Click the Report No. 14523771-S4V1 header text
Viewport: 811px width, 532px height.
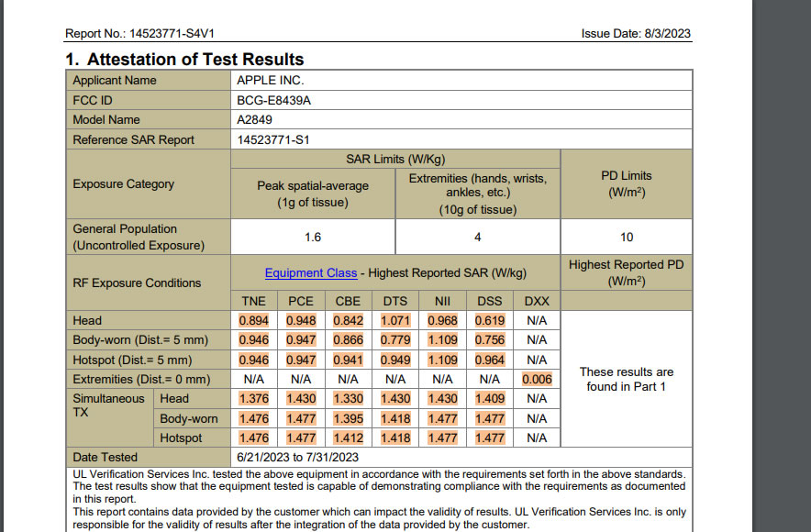(x=139, y=34)
